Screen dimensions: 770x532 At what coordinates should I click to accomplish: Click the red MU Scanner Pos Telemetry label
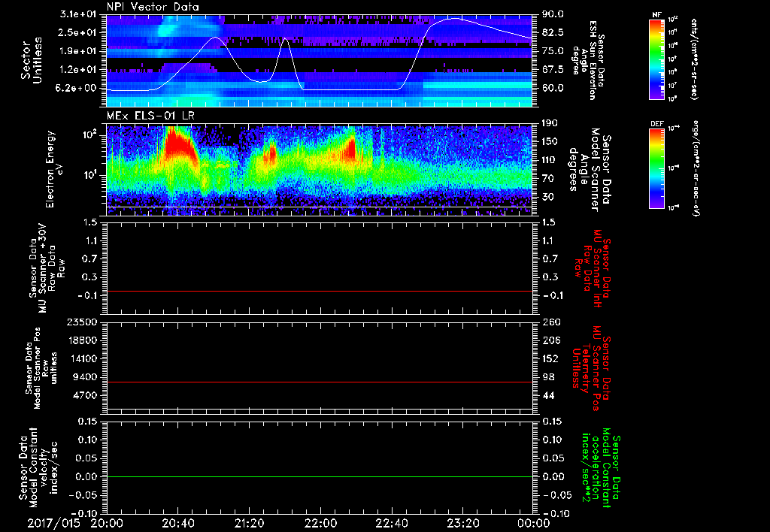pyautogui.click(x=591, y=368)
